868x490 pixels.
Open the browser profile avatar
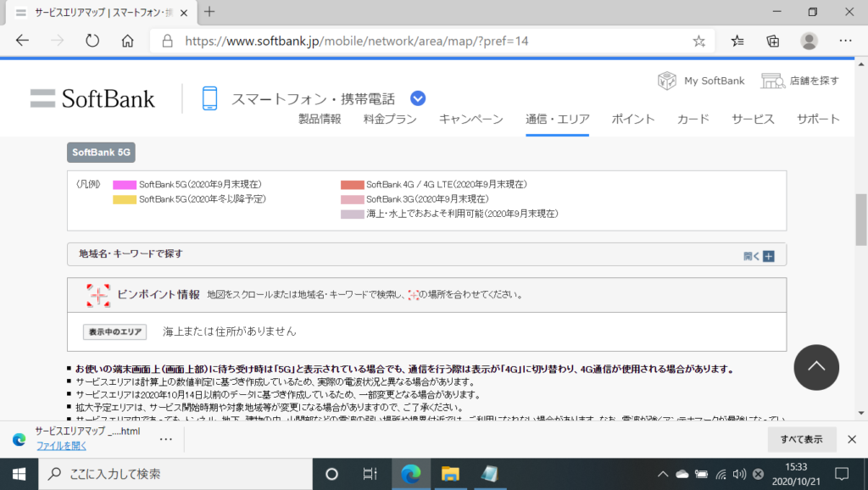(x=809, y=41)
